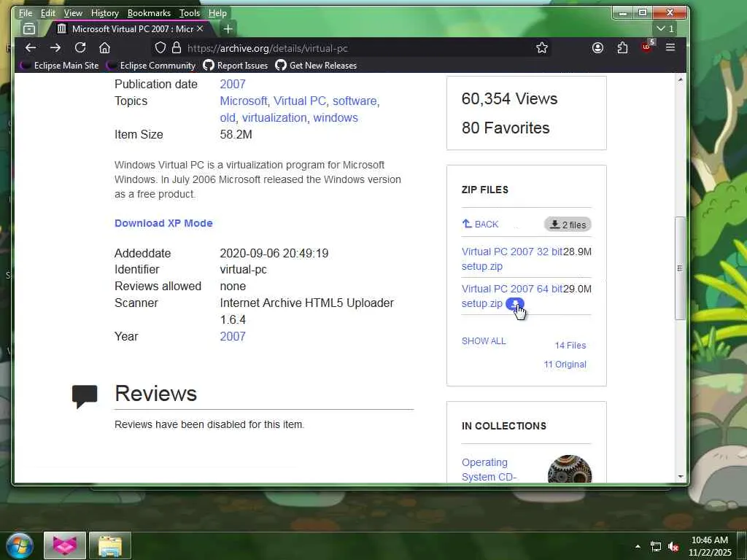The image size is (747, 560).
Task: Open the Firefox account icon
Action: pos(597,47)
